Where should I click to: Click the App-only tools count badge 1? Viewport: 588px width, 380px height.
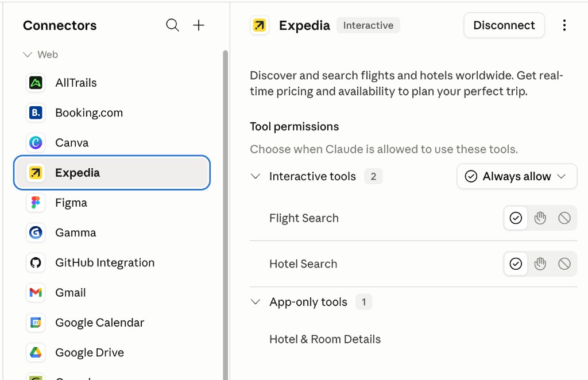363,302
